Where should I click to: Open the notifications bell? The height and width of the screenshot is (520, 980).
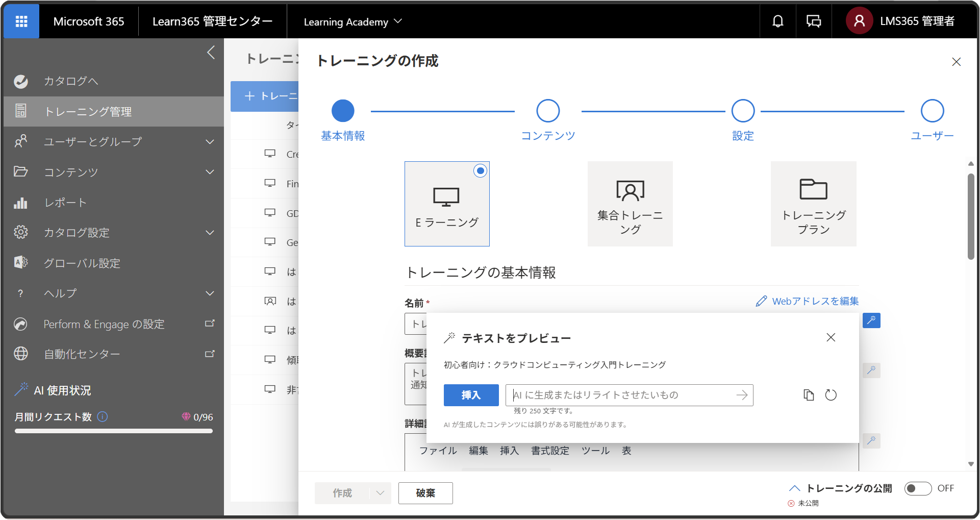coord(777,21)
